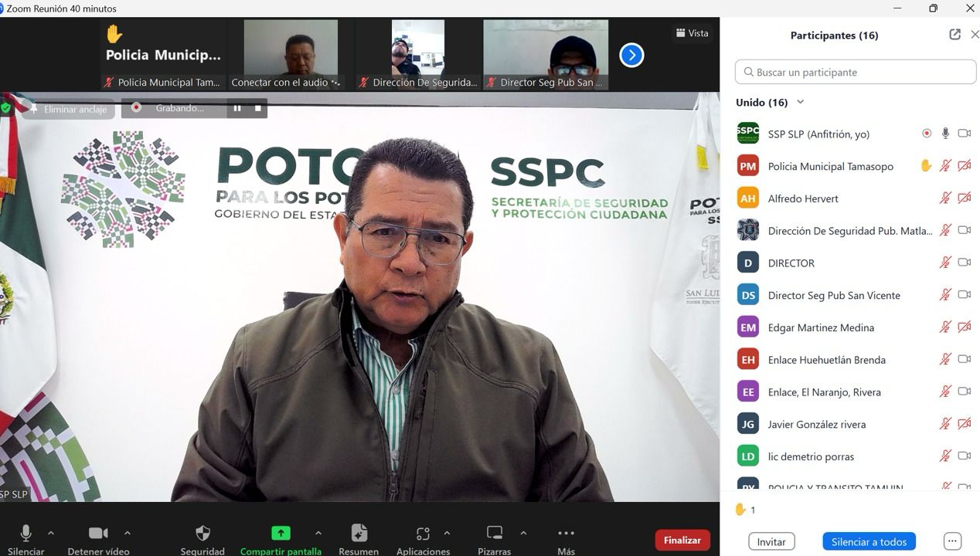Screen dimensions: 980x556
Task: Collapse the Unido (16) participant group
Action: (x=800, y=102)
